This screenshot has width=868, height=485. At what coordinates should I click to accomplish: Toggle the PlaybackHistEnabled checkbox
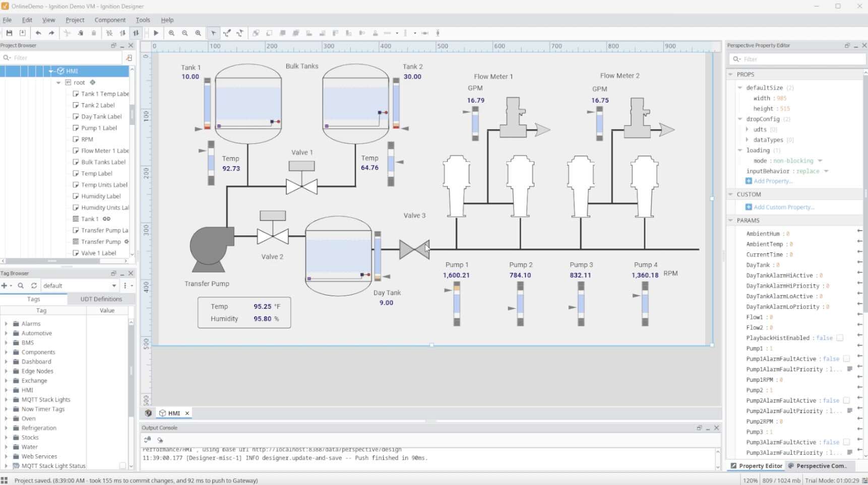click(x=840, y=338)
